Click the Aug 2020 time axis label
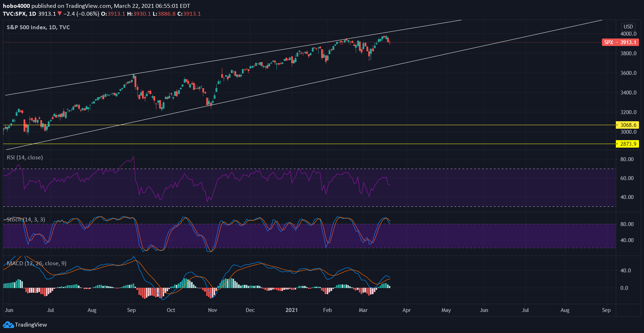 (92, 310)
